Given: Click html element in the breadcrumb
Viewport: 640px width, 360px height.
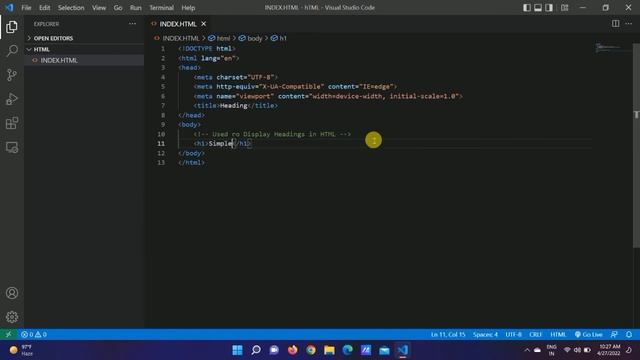Looking at the screenshot, I should click(x=219, y=38).
